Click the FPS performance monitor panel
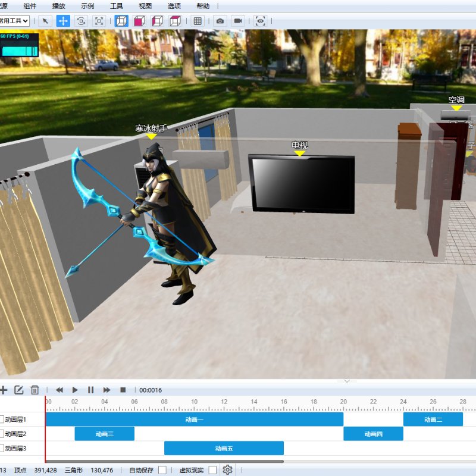The width and height of the screenshot is (476, 476). coord(20,45)
